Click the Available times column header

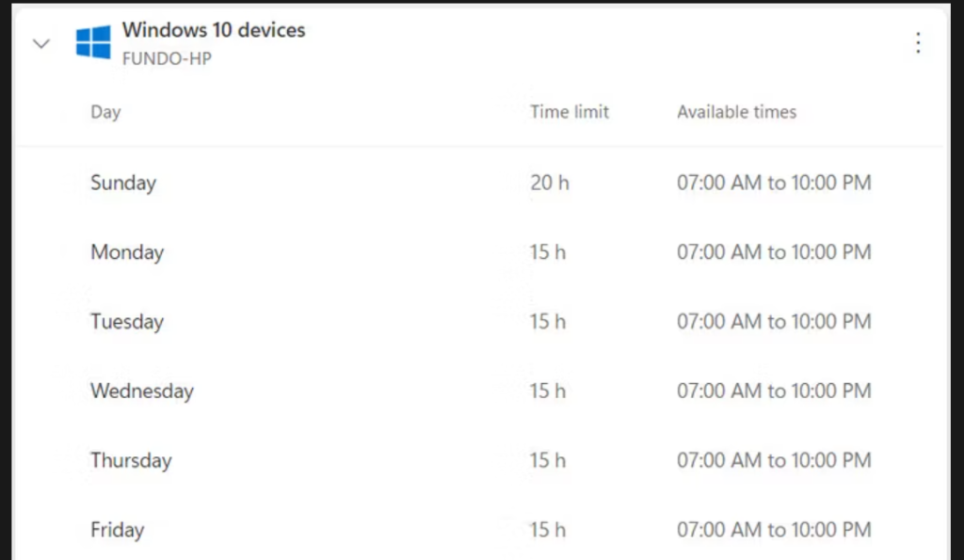click(x=736, y=112)
